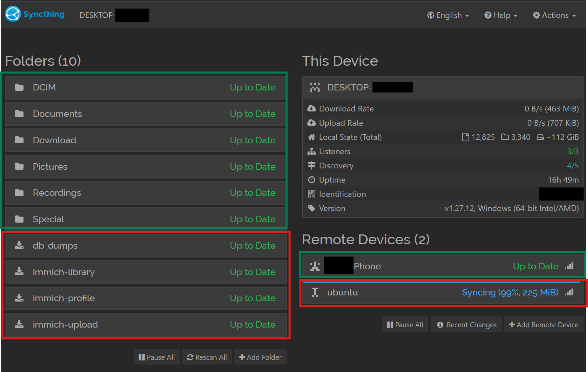Viewport: 588px width, 372px height.
Task: Click the This Device identicon
Action: (x=315, y=87)
